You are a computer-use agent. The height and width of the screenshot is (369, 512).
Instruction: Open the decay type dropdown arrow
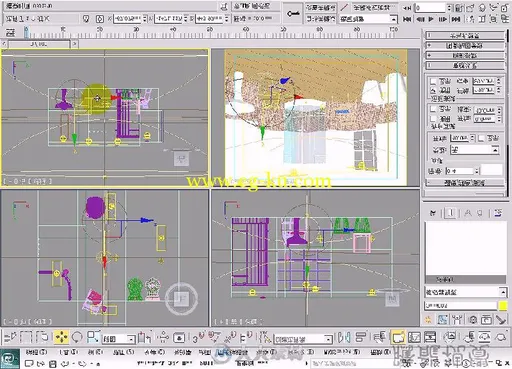click(x=495, y=150)
